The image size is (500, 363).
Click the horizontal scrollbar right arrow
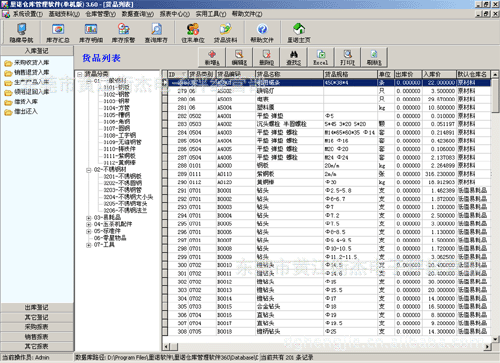tap(487, 347)
